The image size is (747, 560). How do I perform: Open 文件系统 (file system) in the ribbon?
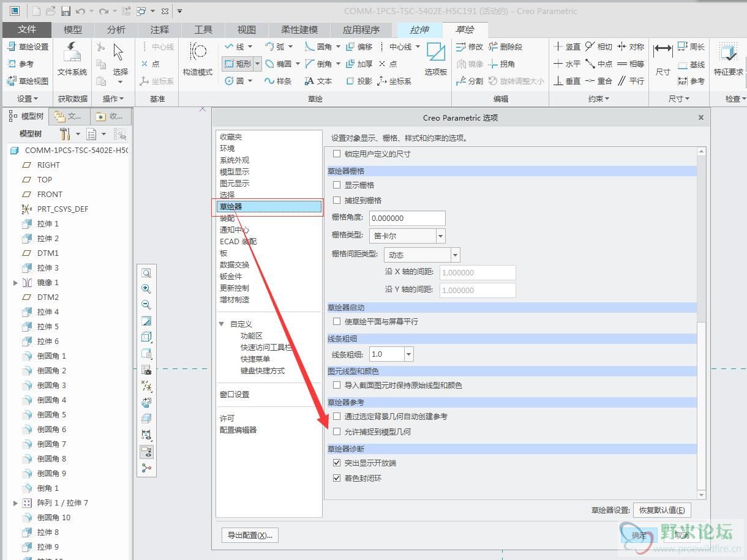(x=72, y=59)
